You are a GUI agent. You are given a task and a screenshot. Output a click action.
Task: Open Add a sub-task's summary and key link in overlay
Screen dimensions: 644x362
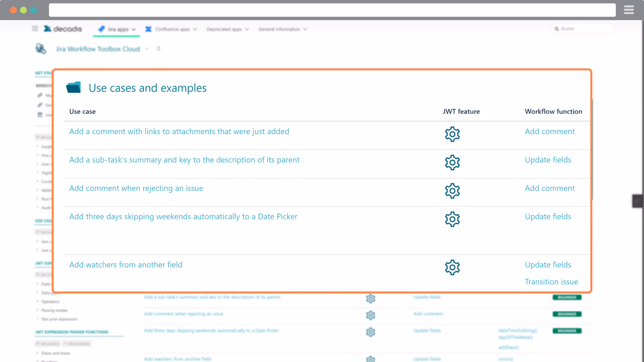(184, 160)
